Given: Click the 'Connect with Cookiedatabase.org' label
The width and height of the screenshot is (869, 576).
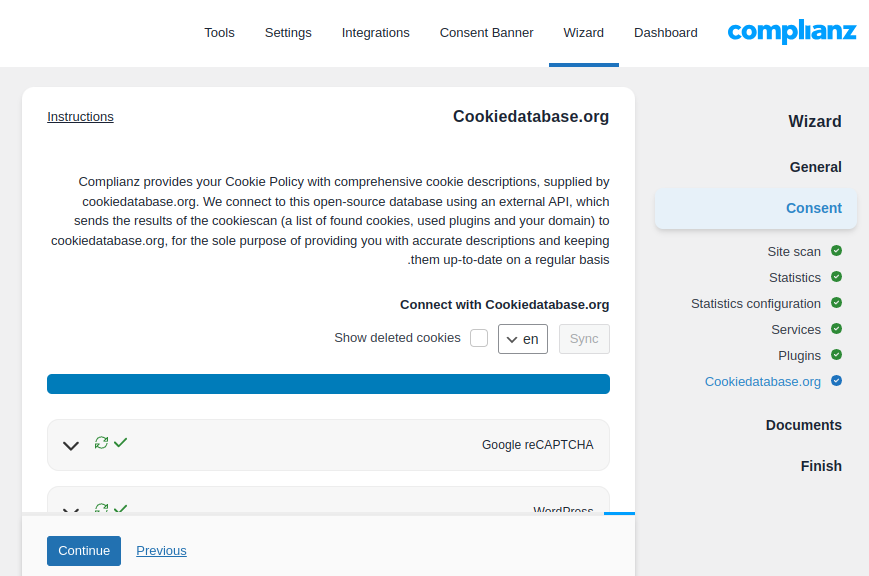Looking at the screenshot, I should (x=504, y=305).
